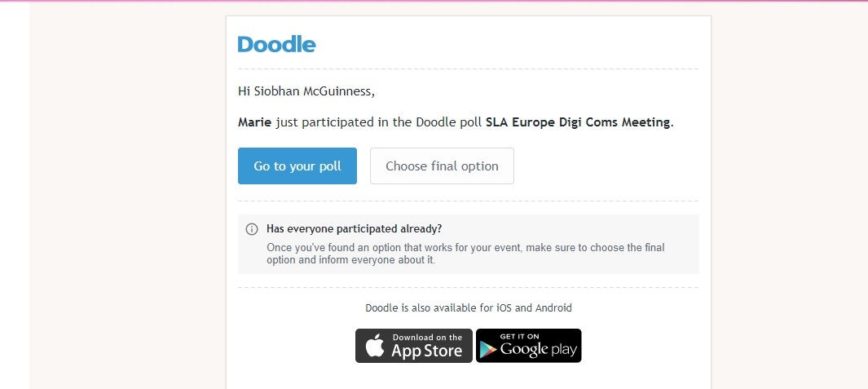Screen dimensions: 868x389
Task: Click the paragraph about choosing the final option
Action: tap(470, 254)
